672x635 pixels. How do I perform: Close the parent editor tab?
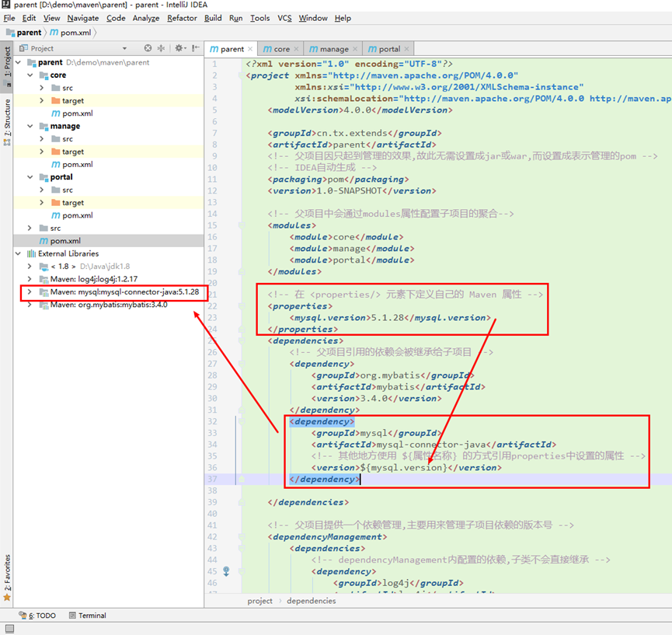click(x=250, y=49)
